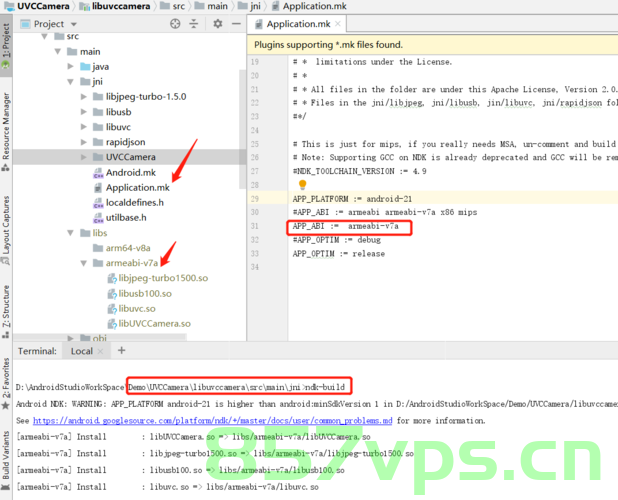Open the 1: Project tool window tab
This screenshot has height=500, width=618.
click(x=6, y=45)
